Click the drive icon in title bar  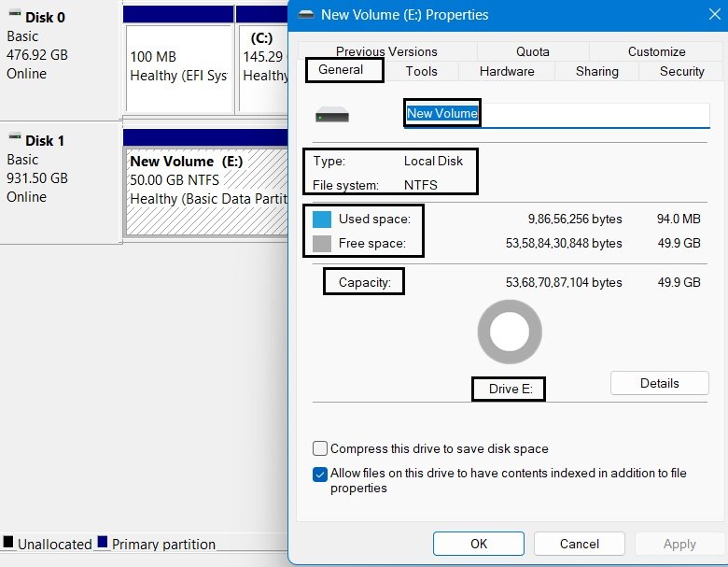click(306, 14)
